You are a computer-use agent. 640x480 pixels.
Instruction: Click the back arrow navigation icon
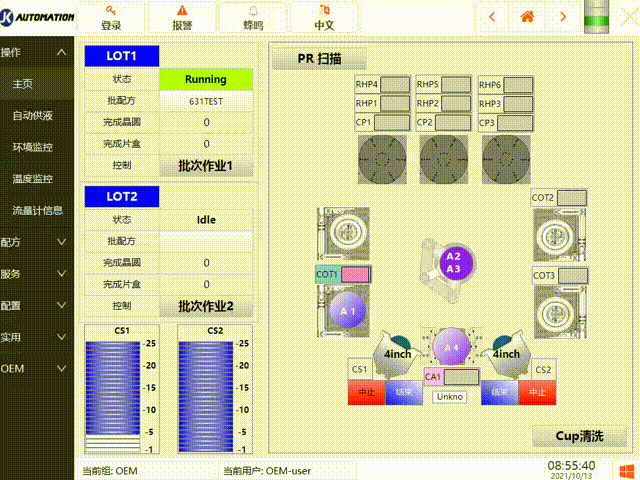tap(491, 16)
